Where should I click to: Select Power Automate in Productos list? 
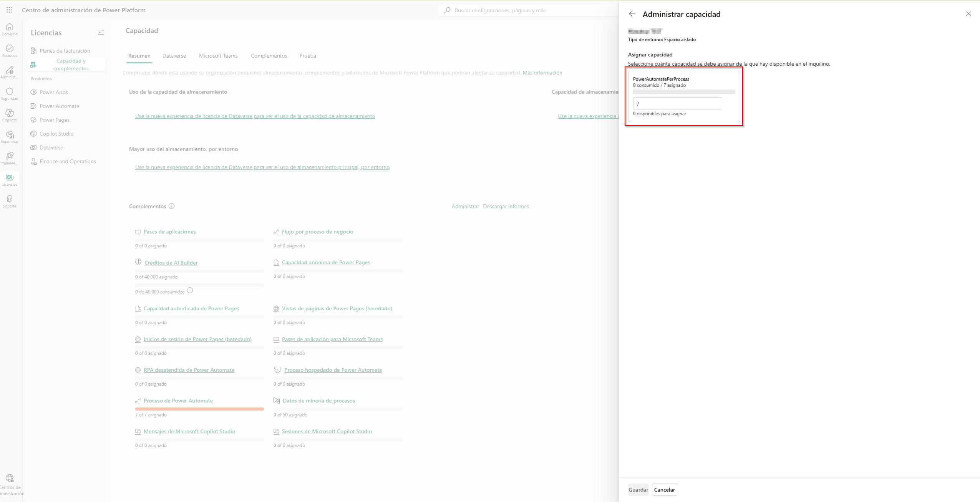(x=59, y=106)
